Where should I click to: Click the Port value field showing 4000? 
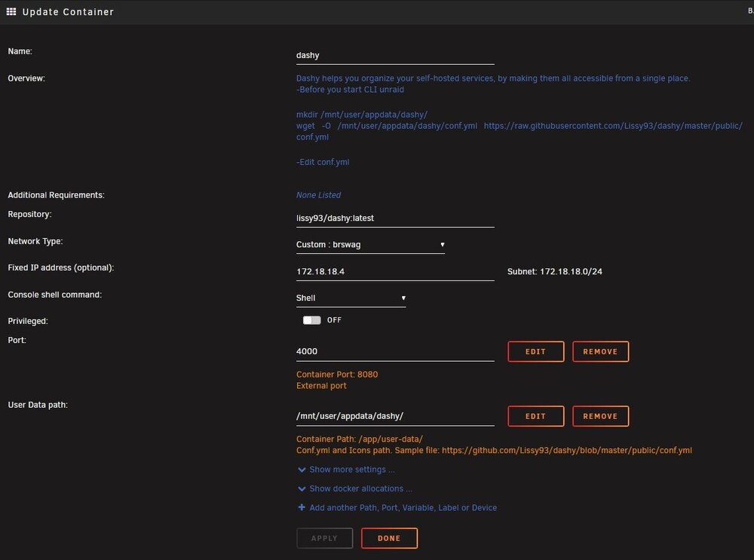[x=395, y=352]
